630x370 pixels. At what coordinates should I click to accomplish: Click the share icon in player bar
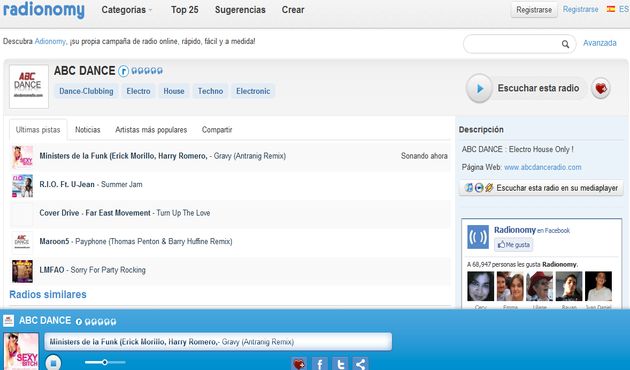coord(360,364)
